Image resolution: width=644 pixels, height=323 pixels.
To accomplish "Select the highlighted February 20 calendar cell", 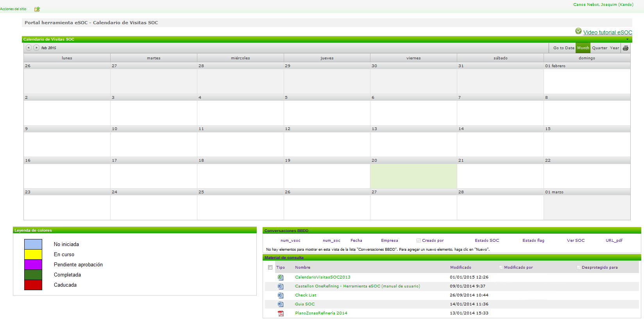I will 413,176.
